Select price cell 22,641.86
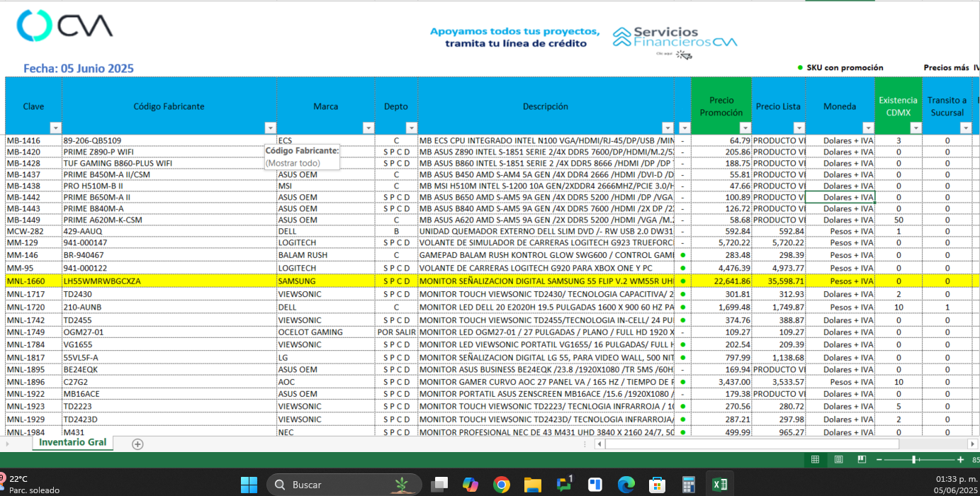Viewport: 980px width, 496px height. pos(722,281)
